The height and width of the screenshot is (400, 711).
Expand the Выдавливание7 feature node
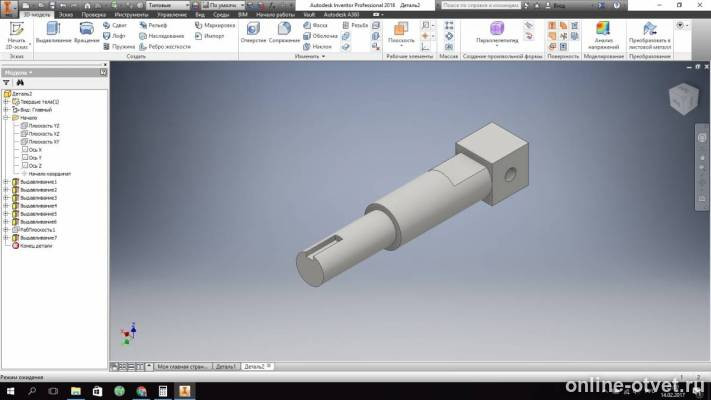pyautogui.click(x=6, y=238)
